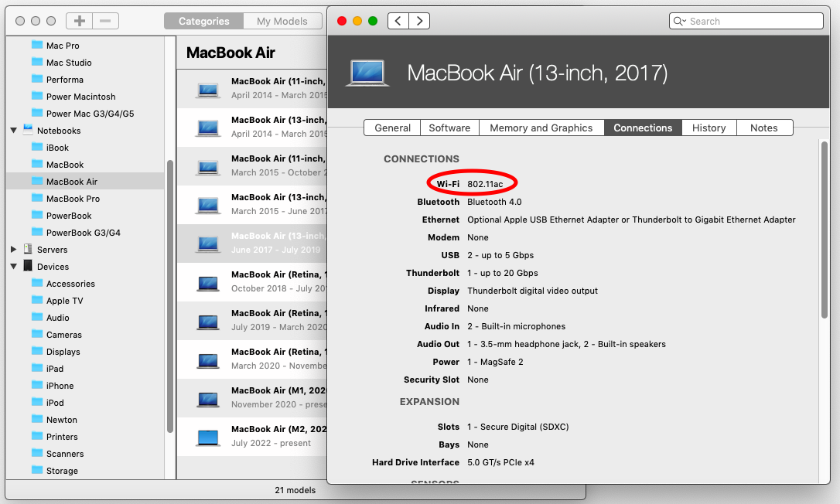The height and width of the screenshot is (504, 840).
Task: Click the back arrow in the detail window
Action: (398, 21)
